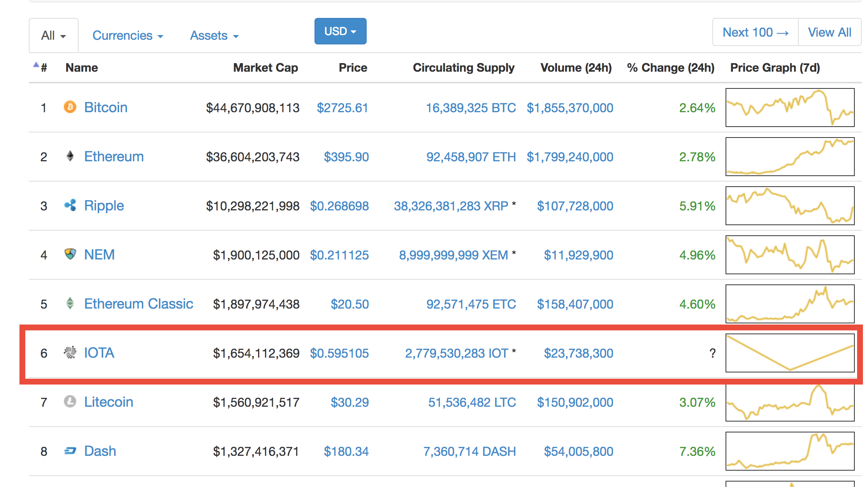
Task: Click Ripple supply 38,326,381,283 XRP
Action: coord(451,206)
